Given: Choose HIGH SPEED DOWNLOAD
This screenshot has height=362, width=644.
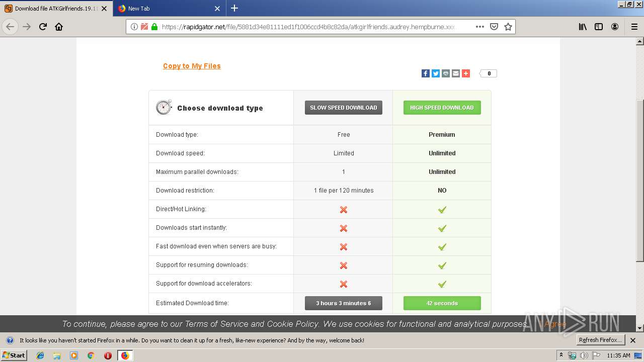Looking at the screenshot, I should (442, 108).
